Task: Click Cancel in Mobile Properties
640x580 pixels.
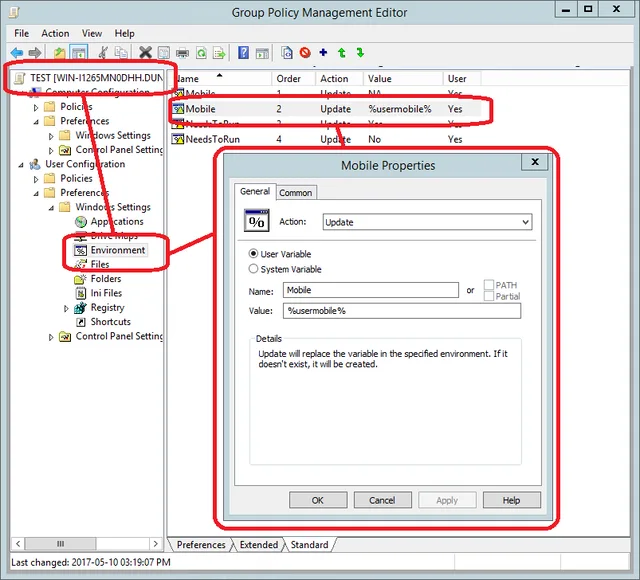Action: pos(382,500)
